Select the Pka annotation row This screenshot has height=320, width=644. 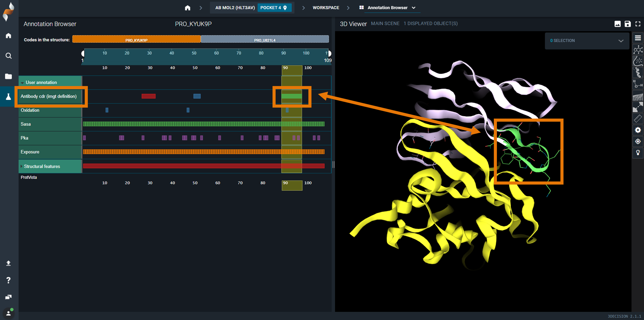(x=50, y=138)
